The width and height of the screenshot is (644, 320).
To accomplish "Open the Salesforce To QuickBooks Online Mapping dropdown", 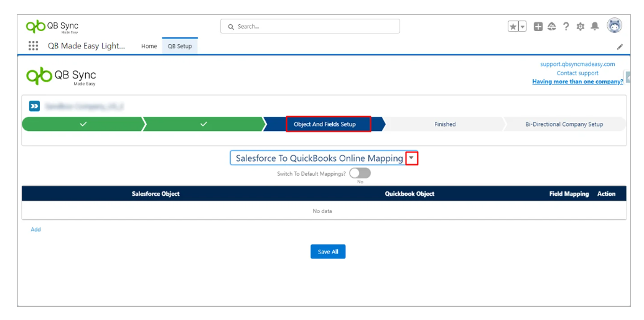I will [324, 158].
